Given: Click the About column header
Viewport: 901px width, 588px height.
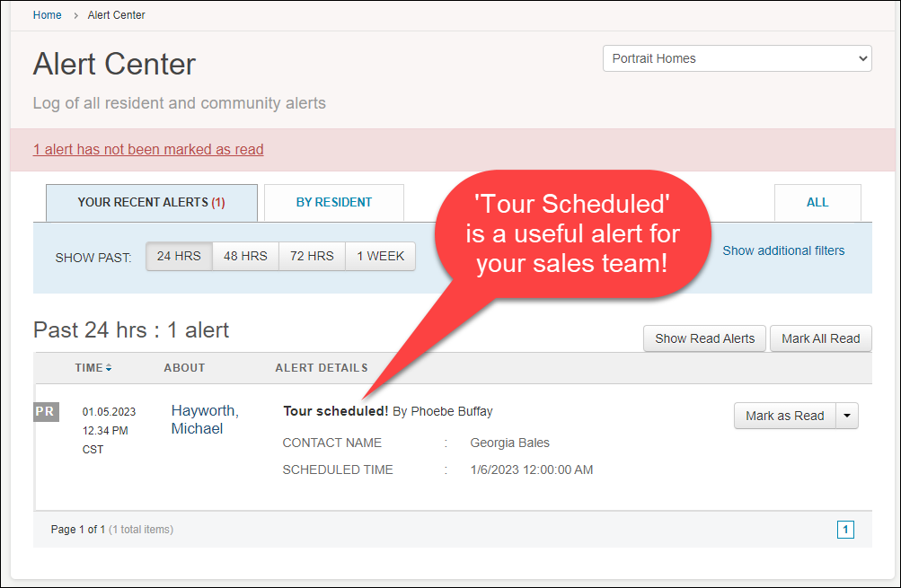Looking at the screenshot, I should tap(184, 368).
